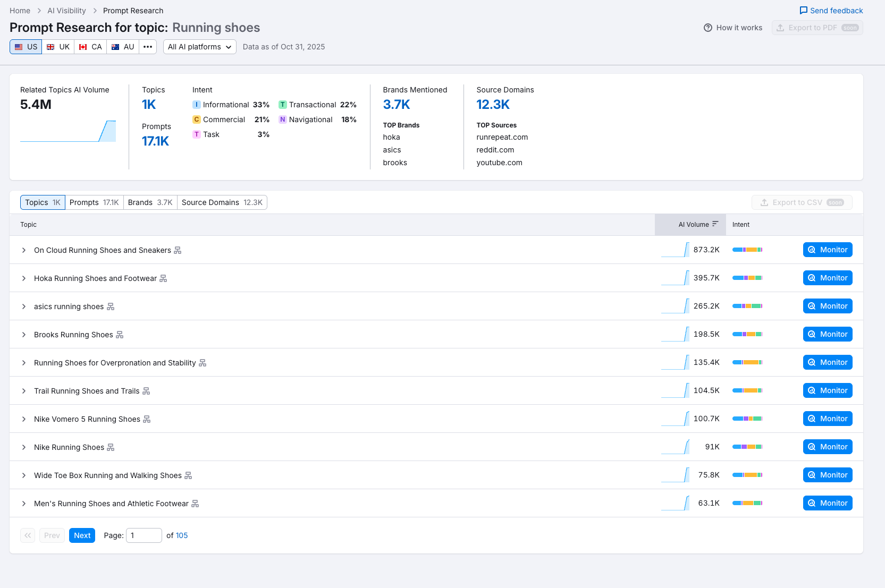
Task: Click the How it works question mark icon
Action: [708, 28]
